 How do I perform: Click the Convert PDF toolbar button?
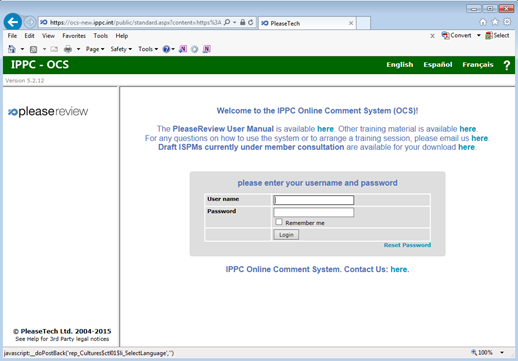(456, 35)
